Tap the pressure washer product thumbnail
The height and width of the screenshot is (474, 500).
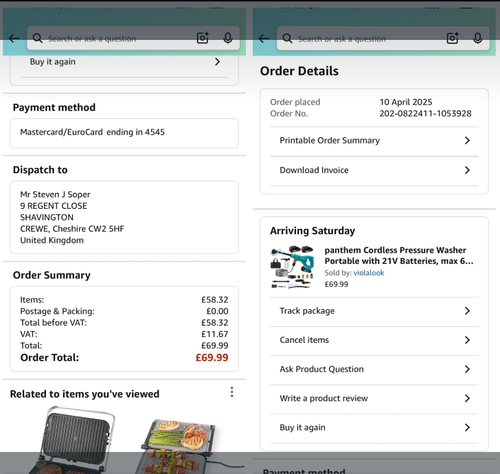pyautogui.click(x=292, y=267)
